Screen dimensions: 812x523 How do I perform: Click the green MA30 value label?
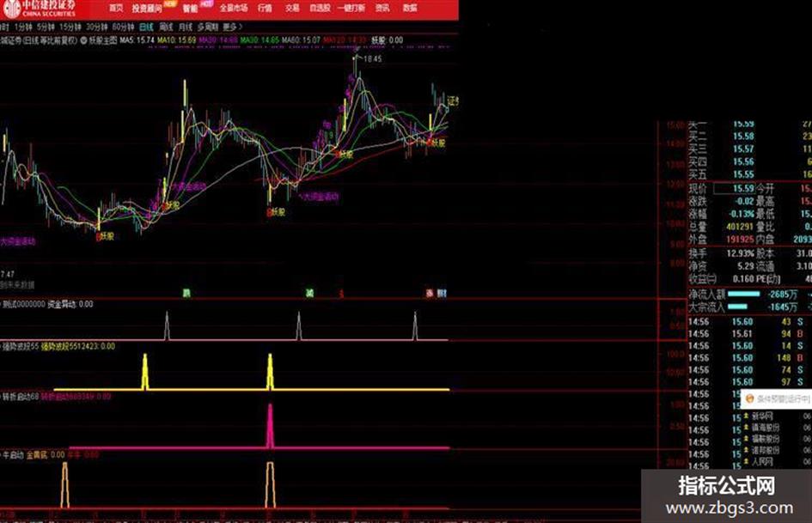pos(259,40)
